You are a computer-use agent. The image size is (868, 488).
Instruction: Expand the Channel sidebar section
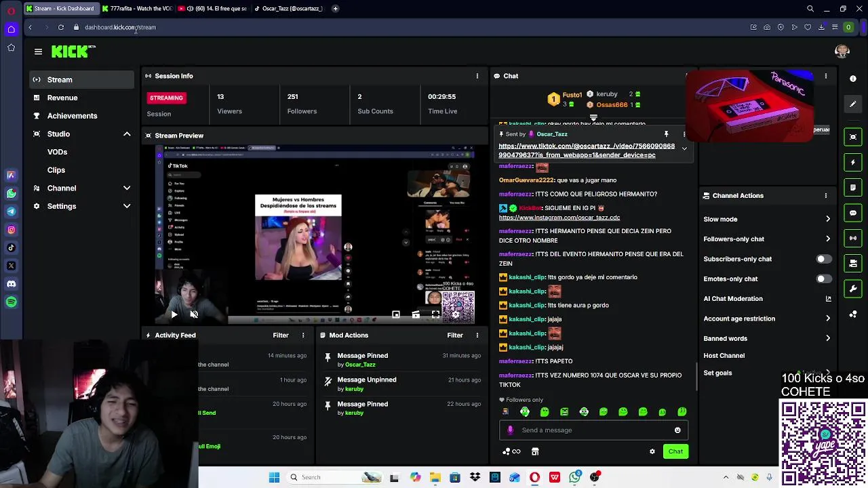(127, 188)
